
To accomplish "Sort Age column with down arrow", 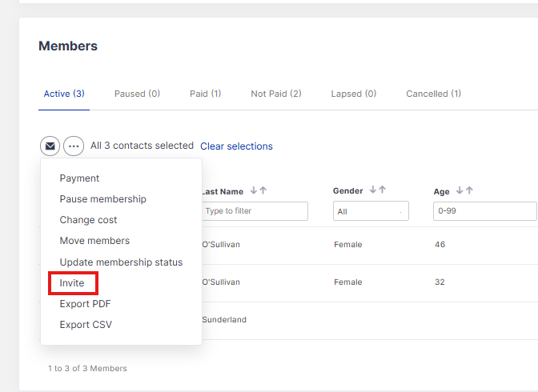I will click(460, 190).
